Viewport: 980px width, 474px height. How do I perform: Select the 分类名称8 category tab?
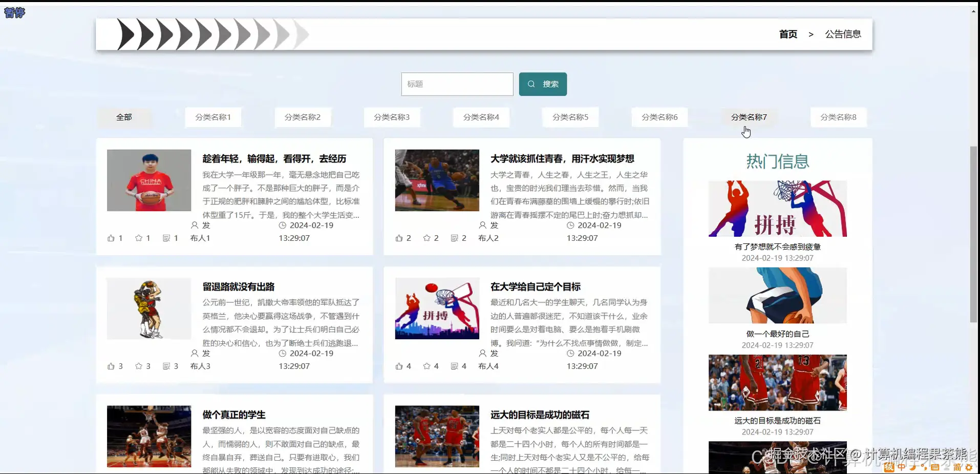point(838,117)
